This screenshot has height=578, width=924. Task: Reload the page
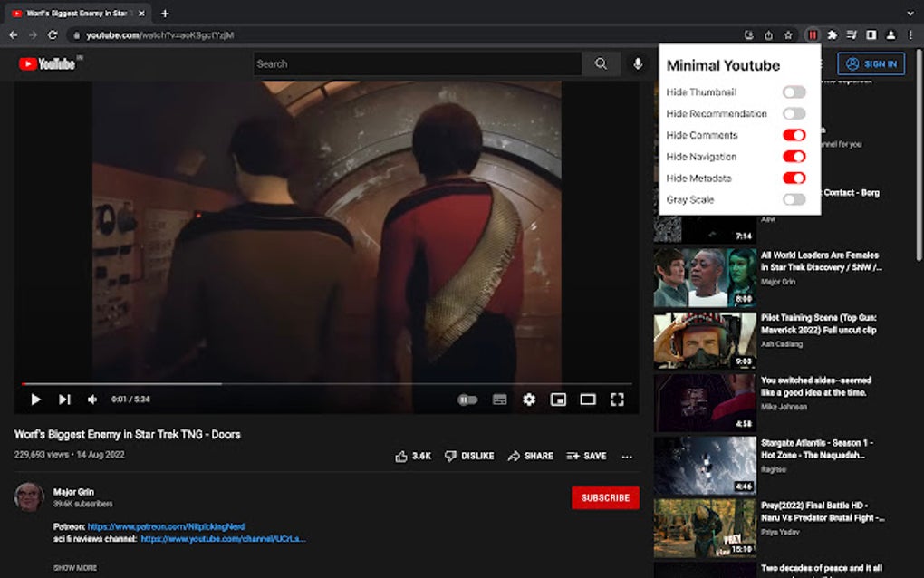(x=53, y=35)
